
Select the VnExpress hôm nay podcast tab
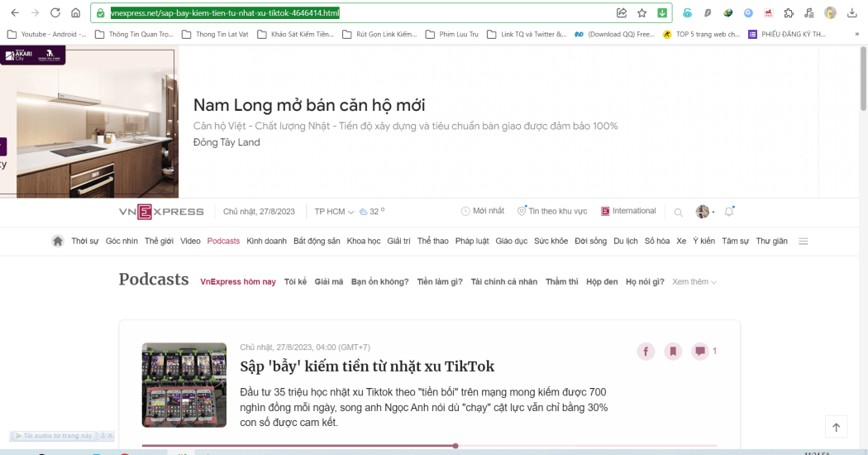coord(238,281)
